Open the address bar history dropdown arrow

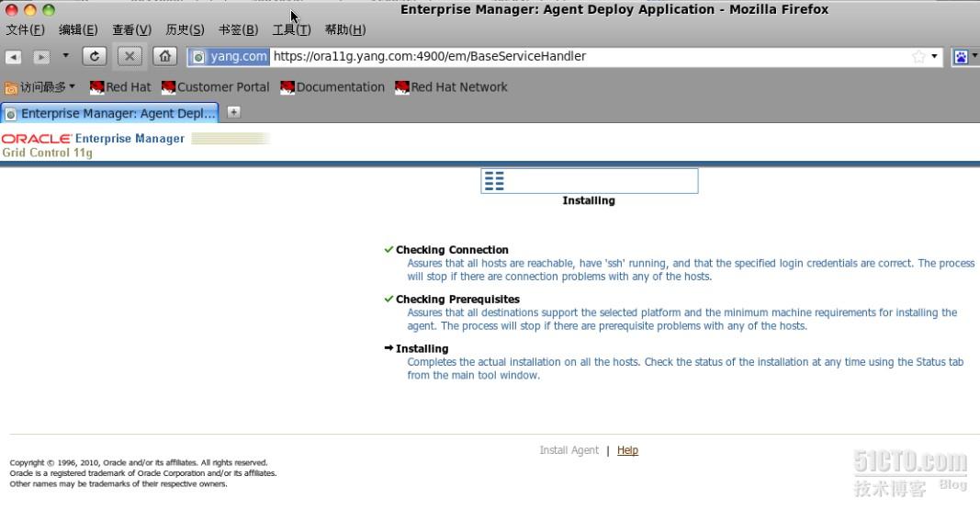point(934,56)
